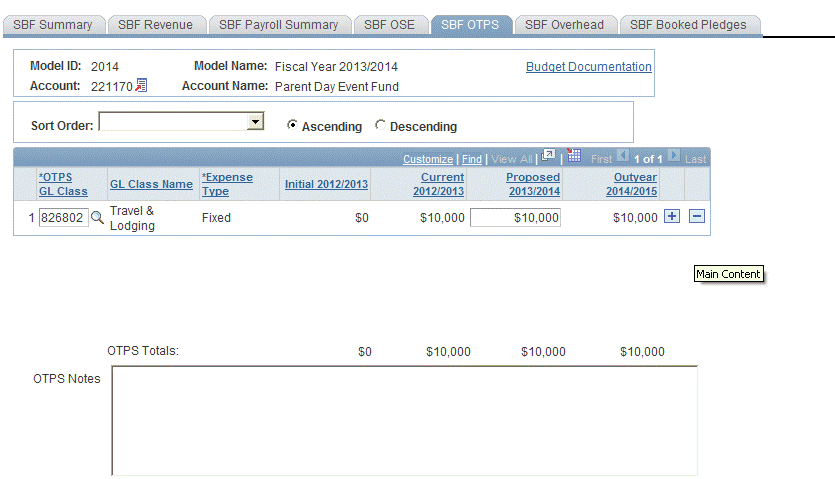Add a new row with plus button
835x479 pixels.
pyautogui.click(x=671, y=216)
